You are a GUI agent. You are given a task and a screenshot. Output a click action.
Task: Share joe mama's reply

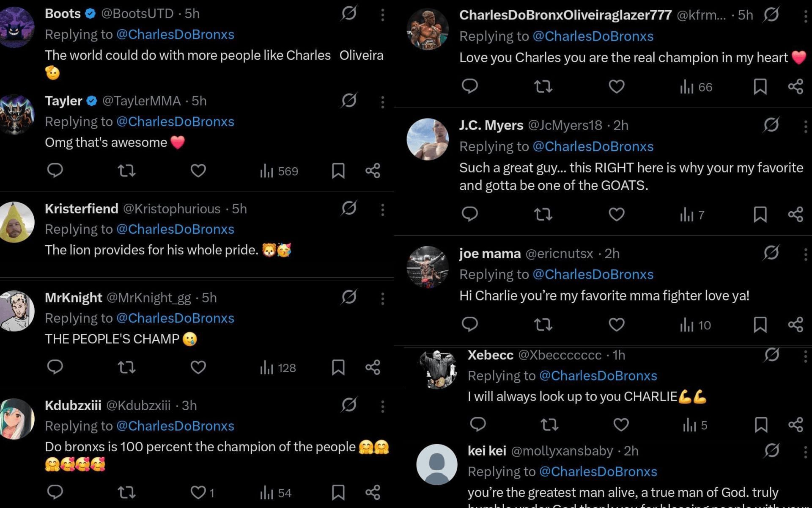coord(796,324)
